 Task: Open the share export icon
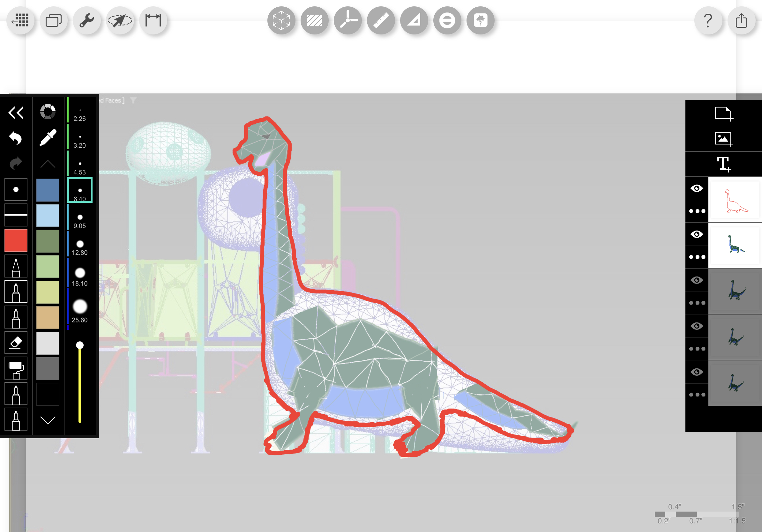click(x=741, y=20)
